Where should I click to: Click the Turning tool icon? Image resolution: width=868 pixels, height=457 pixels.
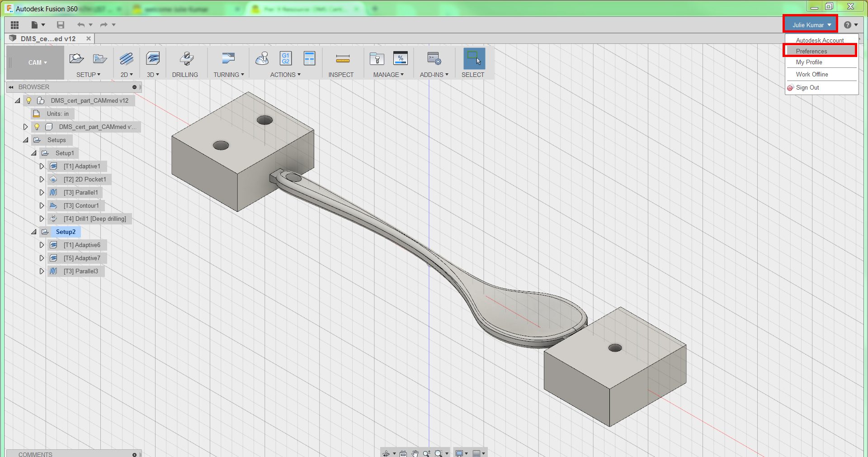click(229, 58)
